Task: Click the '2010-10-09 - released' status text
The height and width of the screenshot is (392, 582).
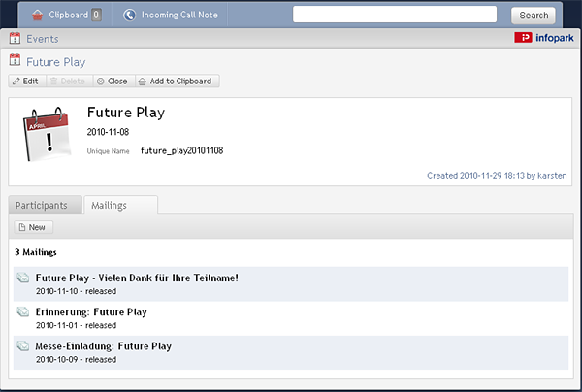Action: click(76, 359)
